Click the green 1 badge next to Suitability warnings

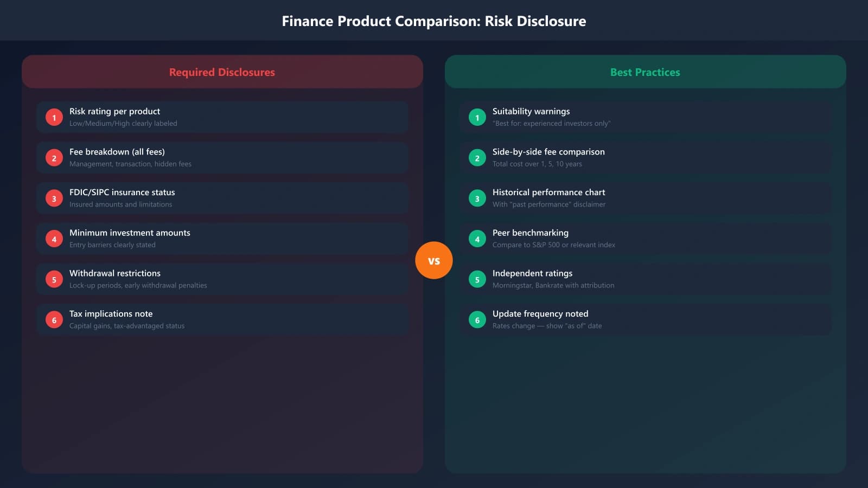477,117
